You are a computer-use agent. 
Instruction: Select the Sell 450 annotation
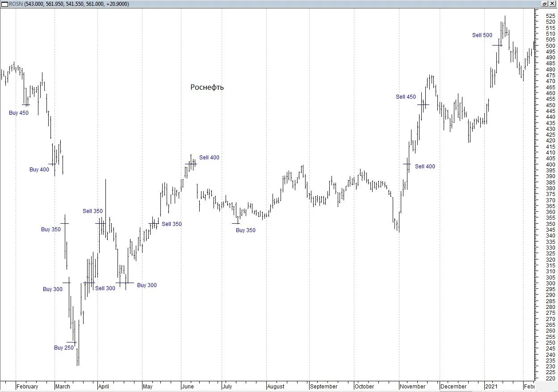pos(406,97)
